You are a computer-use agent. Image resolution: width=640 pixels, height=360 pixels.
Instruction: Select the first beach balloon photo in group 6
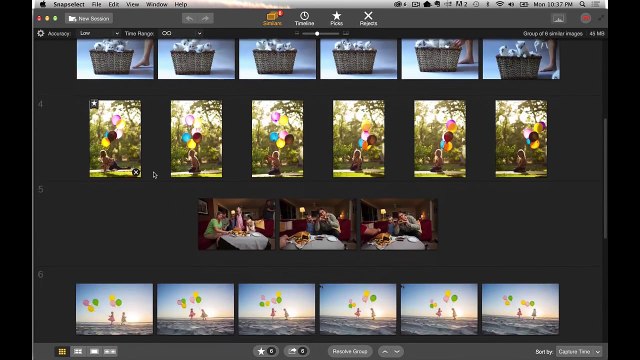point(114,309)
